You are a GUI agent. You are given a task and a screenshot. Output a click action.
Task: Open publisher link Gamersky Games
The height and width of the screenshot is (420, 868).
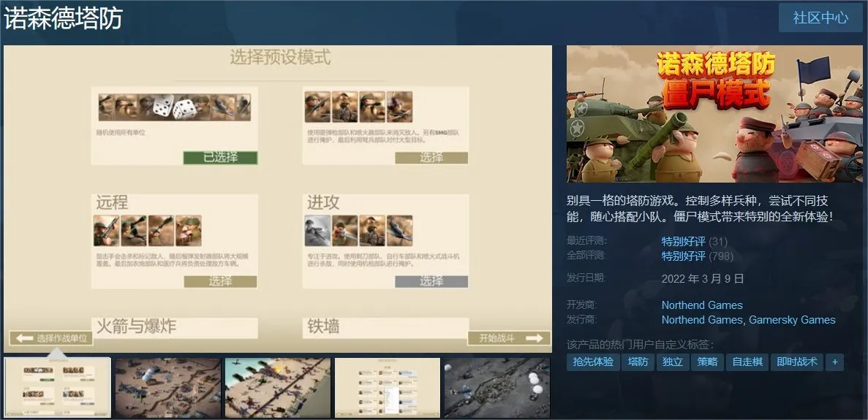(792, 319)
